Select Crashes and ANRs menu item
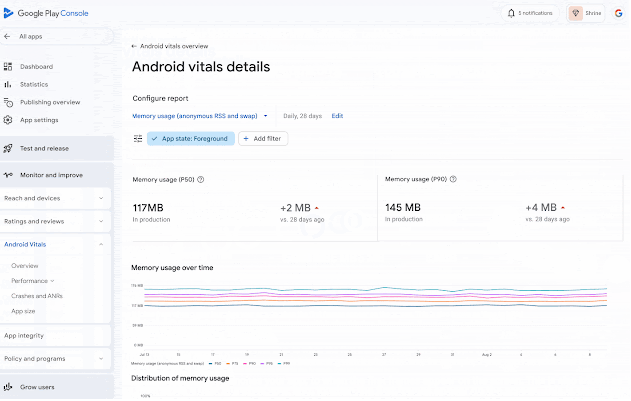This screenshot has height=401, width=631. click(x=37, y=296)
